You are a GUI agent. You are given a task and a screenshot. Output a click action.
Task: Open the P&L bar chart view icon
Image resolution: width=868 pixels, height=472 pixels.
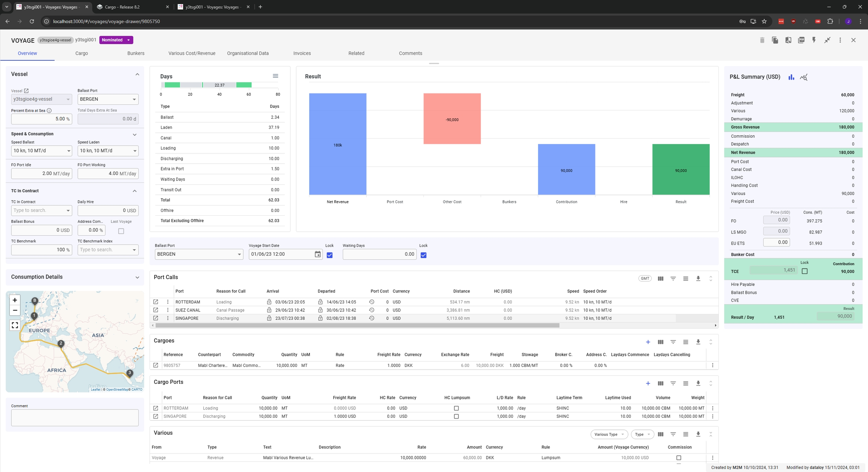pos(791,77)
